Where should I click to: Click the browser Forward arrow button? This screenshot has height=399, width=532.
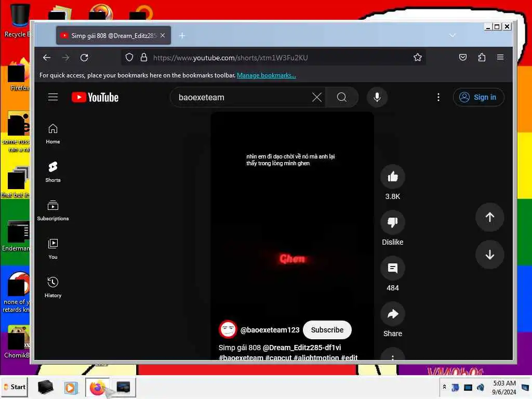[x=66, y=58]
